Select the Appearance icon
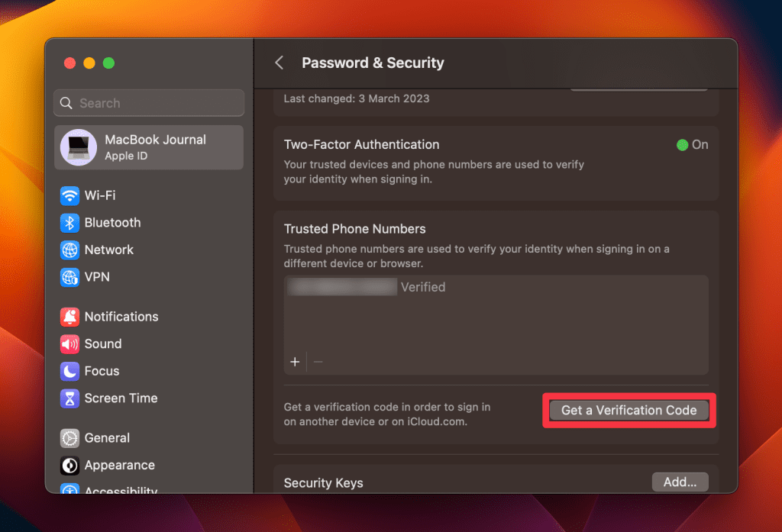The height and width of the screenshot is (532, 782). [70, 466]
